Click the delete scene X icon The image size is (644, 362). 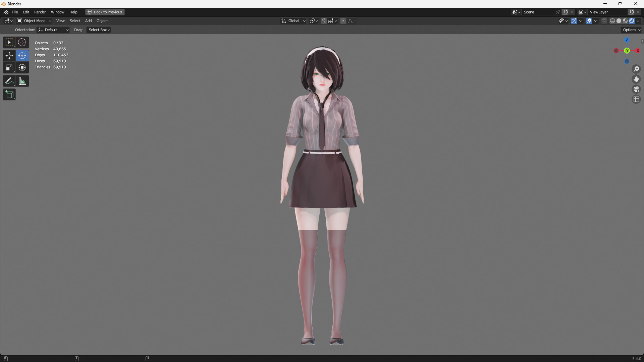point(572,12)
